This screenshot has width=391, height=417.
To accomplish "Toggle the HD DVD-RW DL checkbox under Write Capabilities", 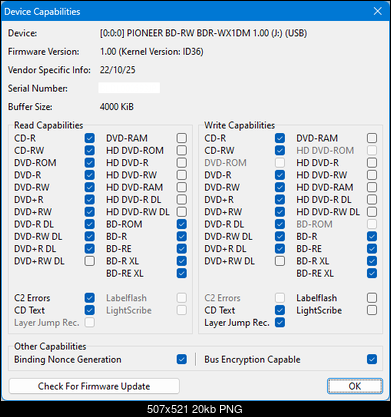I will 372,212.
